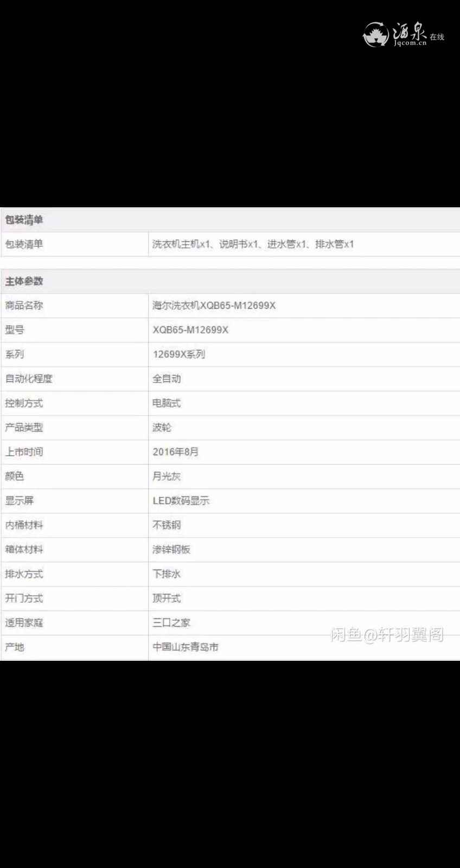
Task: Click the value 不锈钢
Action: (x=167, y=525)
